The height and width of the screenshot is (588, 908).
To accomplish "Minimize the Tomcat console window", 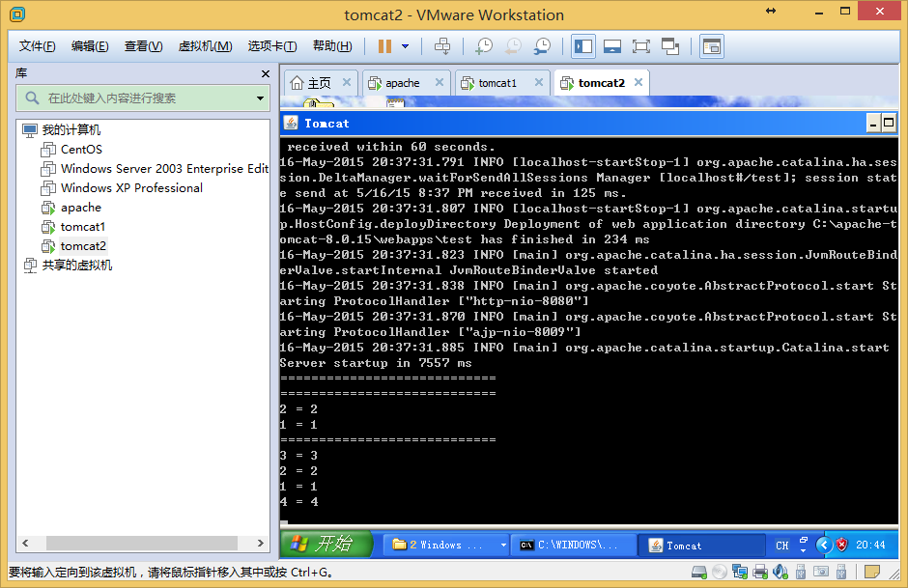I will tap(873, 123).
